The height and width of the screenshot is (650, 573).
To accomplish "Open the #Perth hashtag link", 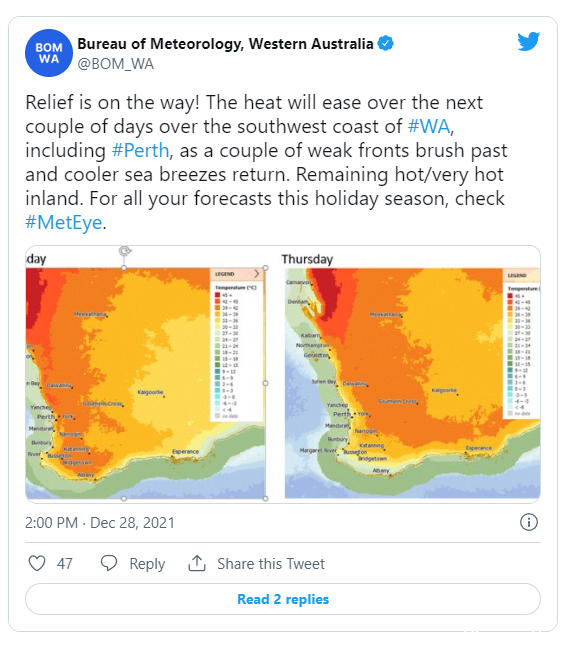I will click(x=141, y=150).
